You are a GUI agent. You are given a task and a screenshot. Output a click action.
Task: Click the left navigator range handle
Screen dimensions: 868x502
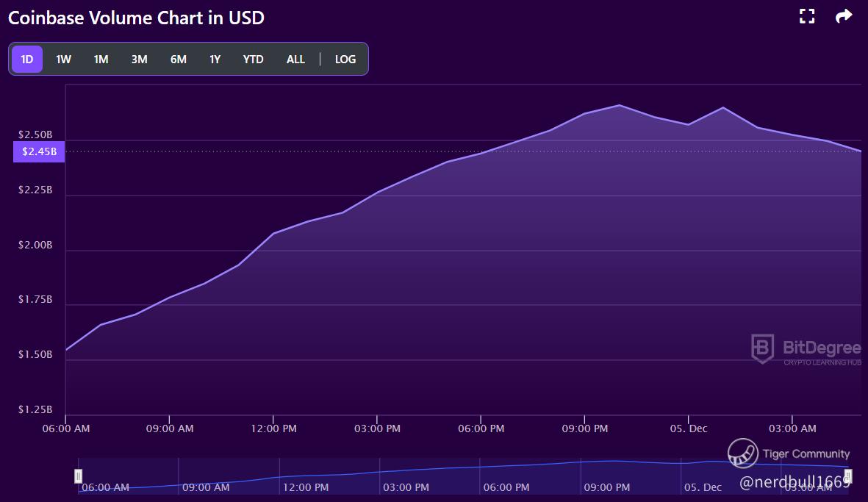[x=79, y=476]
